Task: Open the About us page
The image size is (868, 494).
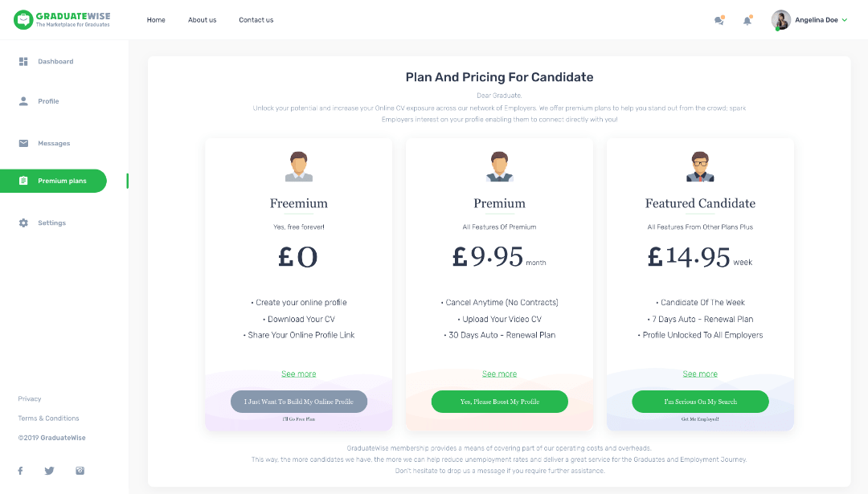Action: click(x=202, y=20)
